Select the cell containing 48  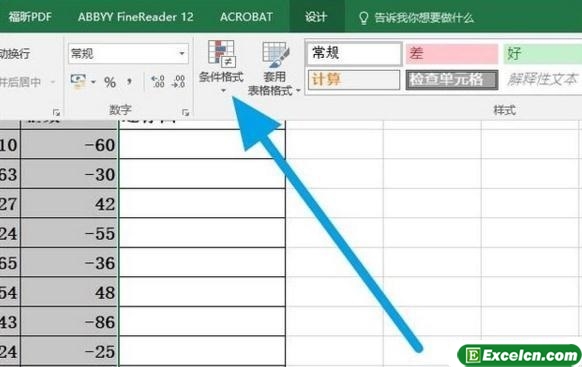pos(69,292)
